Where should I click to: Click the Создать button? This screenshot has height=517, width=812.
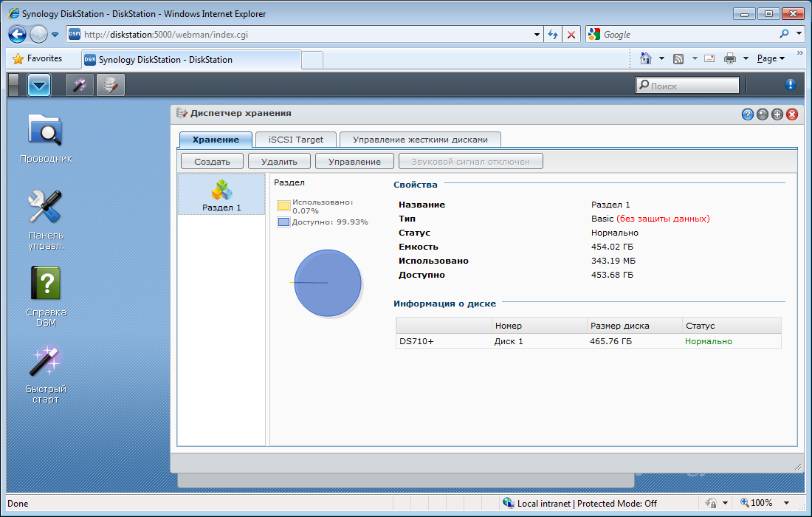(212, 161)
